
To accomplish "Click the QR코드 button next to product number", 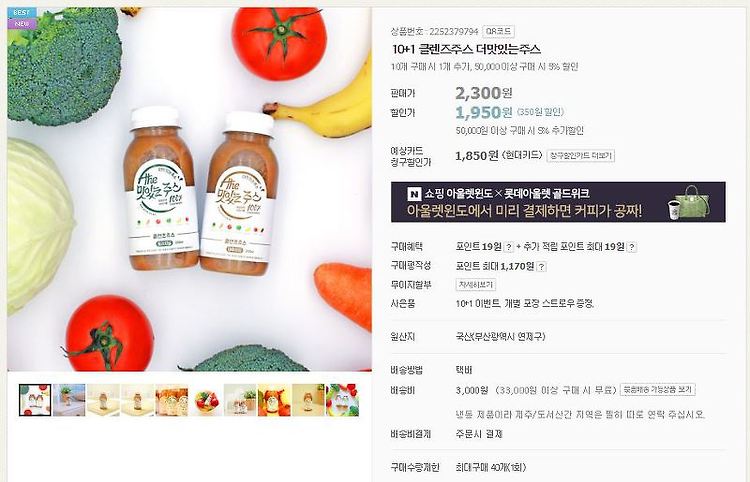I will (x=498, y=32).
